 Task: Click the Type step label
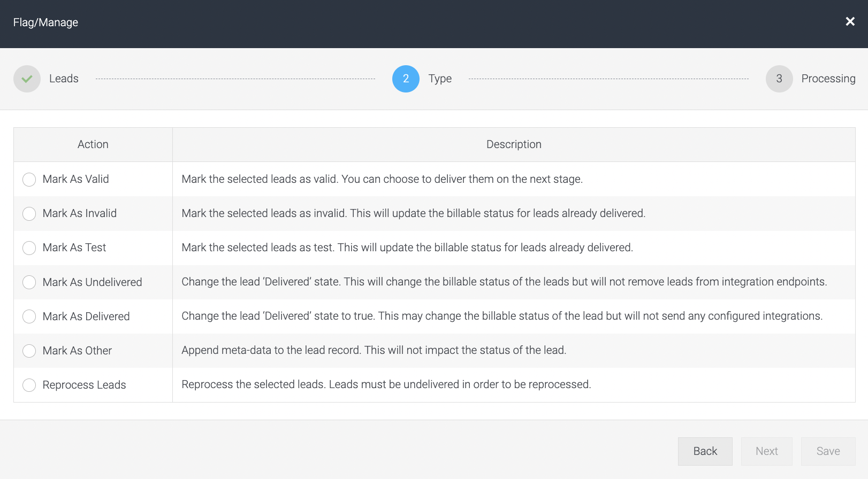440,79
